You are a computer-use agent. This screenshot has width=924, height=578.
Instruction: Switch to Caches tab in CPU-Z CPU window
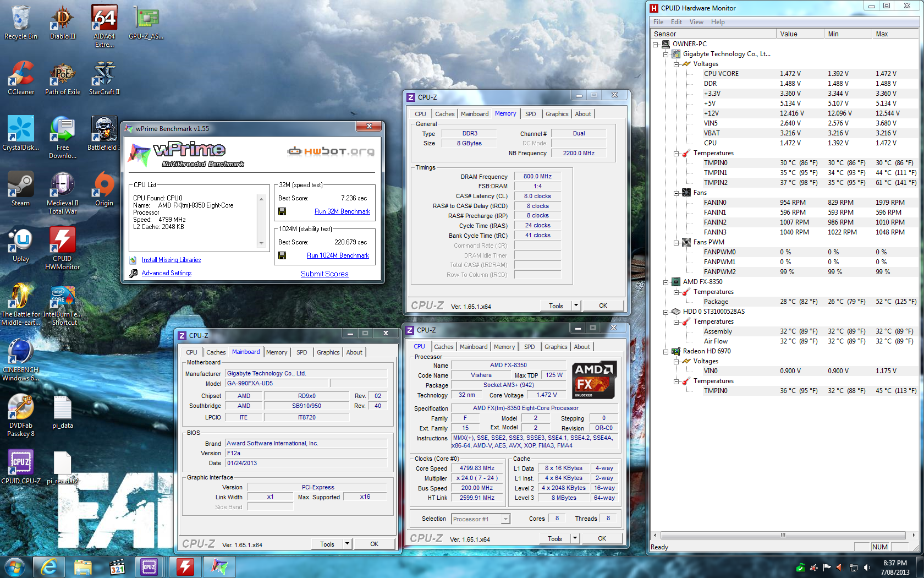click(444, 347)
